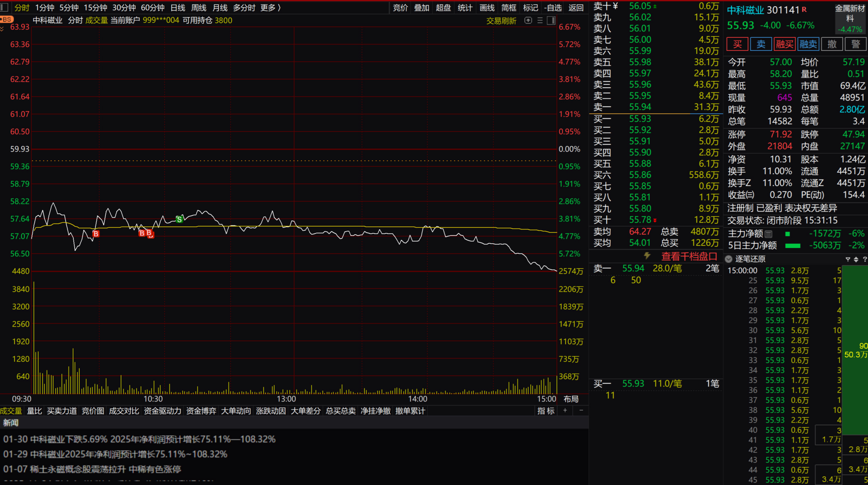Click the sort up-down arrows in 逐笔还原
The image size is (868, 485).
856,259
